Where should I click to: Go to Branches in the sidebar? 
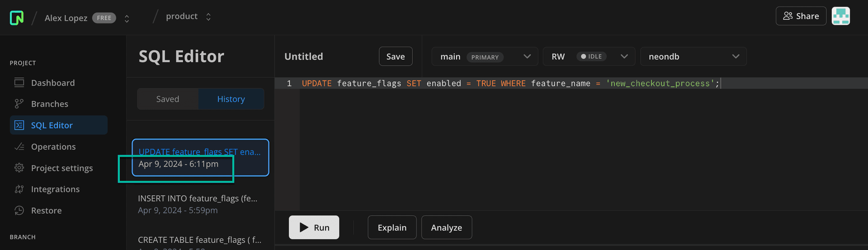[49, 104]
